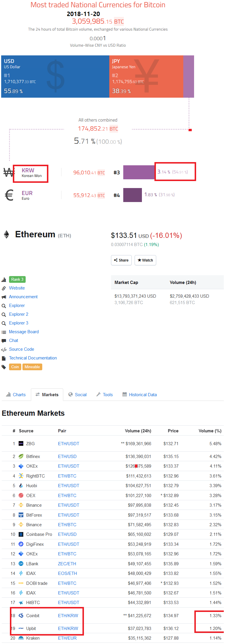Click the Upbit logo icon
The height and width of the screenshot is (644, 227).
[x=21, y=628]
